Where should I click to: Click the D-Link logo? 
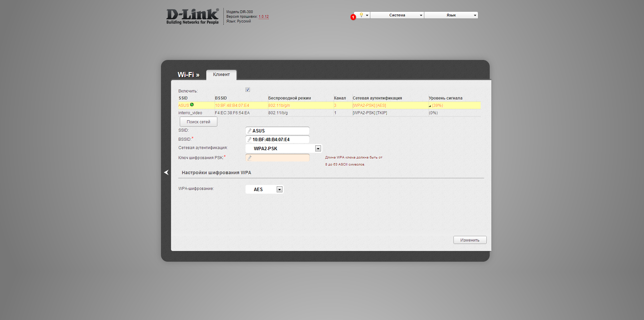point(193,16)
